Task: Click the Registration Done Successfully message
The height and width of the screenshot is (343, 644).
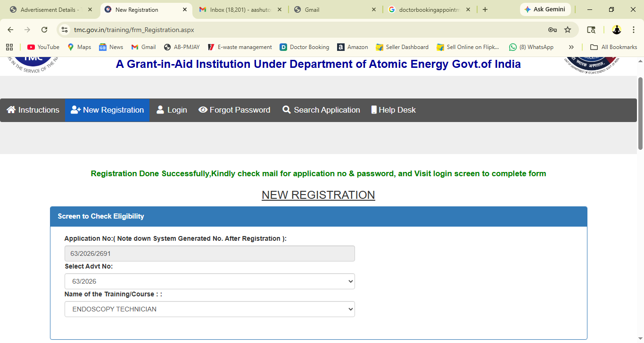Action: click(x=318, y=173)
